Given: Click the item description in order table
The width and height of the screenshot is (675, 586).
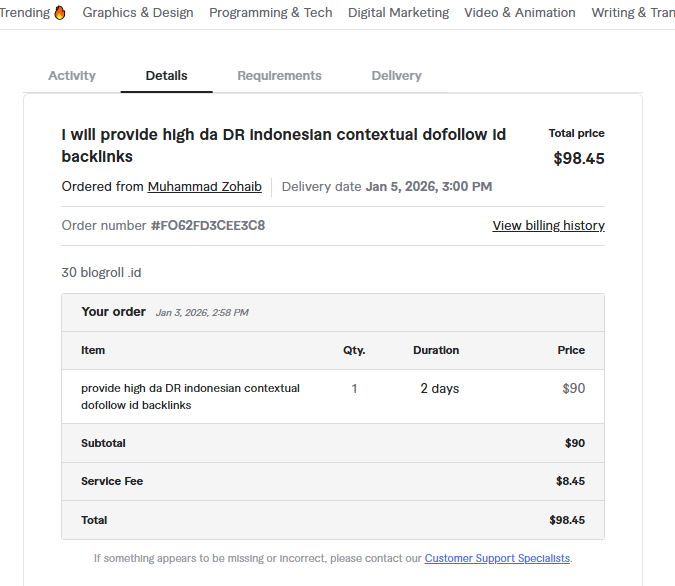Looking at the screenshot, I should click(190, 396).
